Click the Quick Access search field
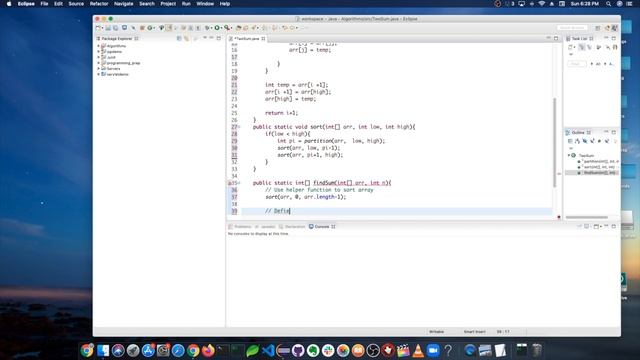 click(572, 28)
